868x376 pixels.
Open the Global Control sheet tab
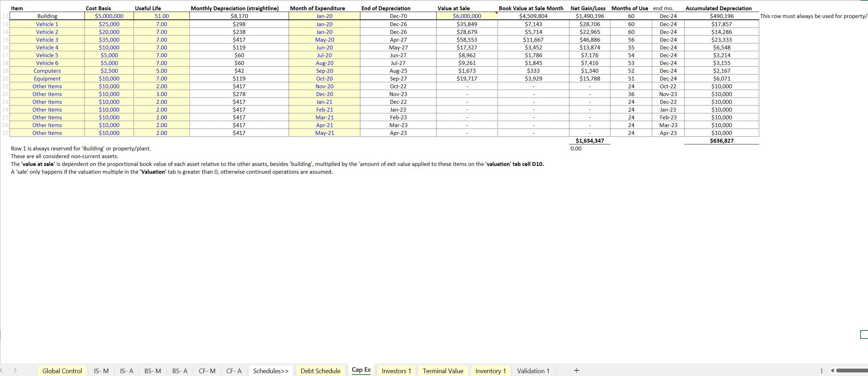[x=62, y=371]
